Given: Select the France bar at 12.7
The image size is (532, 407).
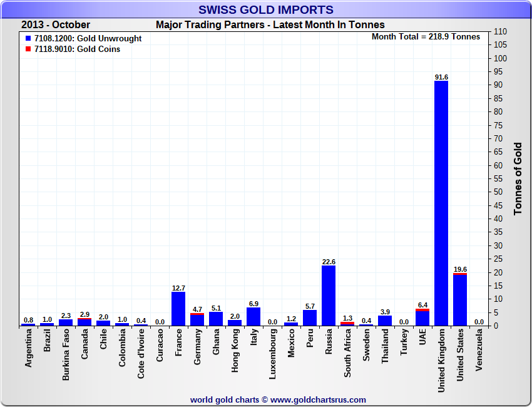Looking at the screenshot, I should (x=178, y=309).
